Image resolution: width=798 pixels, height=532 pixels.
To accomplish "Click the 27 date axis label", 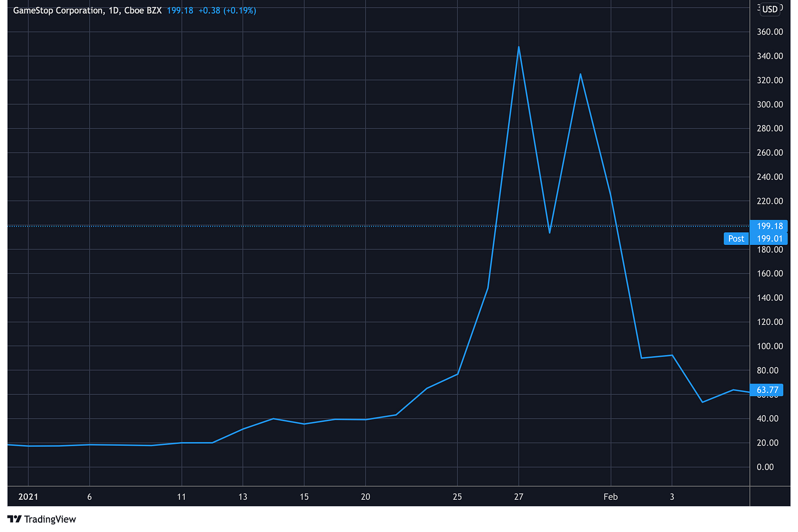I will point(518,496).
